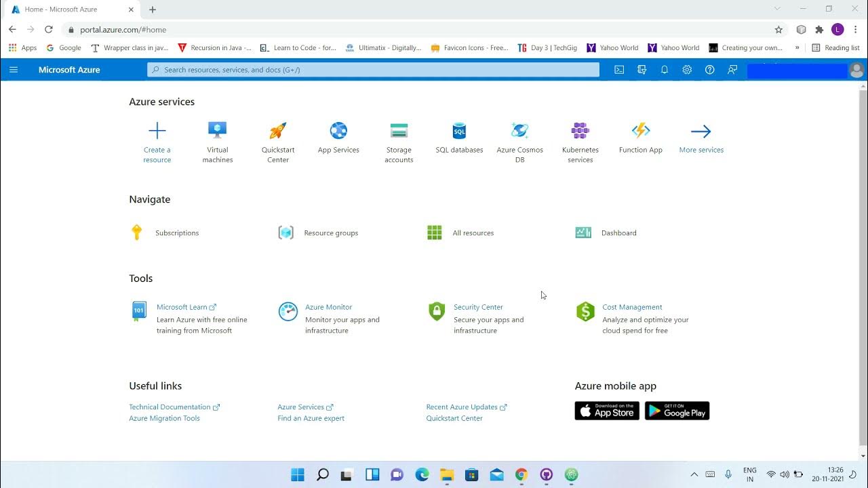Open App Services icon

(x=338, y=131)
